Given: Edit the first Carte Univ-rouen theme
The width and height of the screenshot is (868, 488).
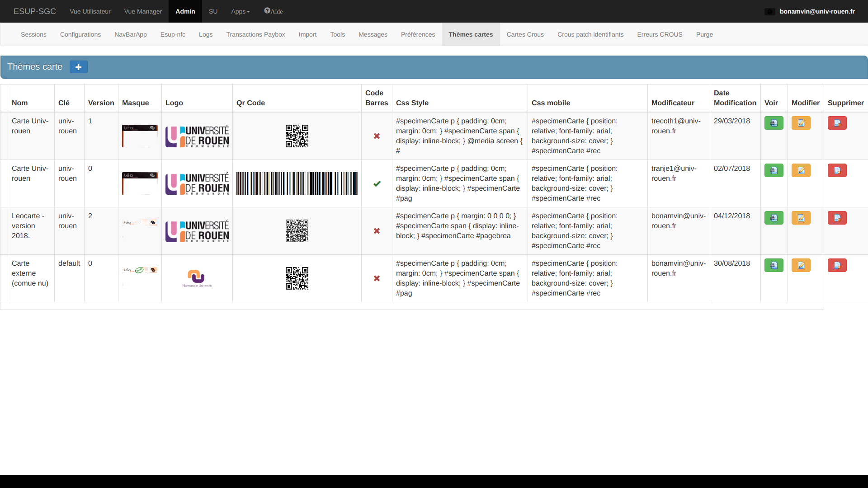Looking at the screenshot, I should [x=801, y=123].
